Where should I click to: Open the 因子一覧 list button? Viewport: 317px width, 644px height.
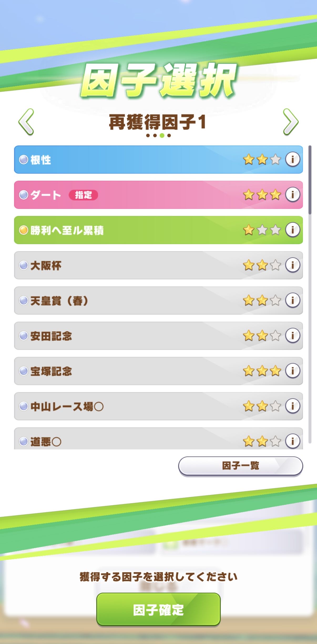pyautogui.click(x=240, y=466)
